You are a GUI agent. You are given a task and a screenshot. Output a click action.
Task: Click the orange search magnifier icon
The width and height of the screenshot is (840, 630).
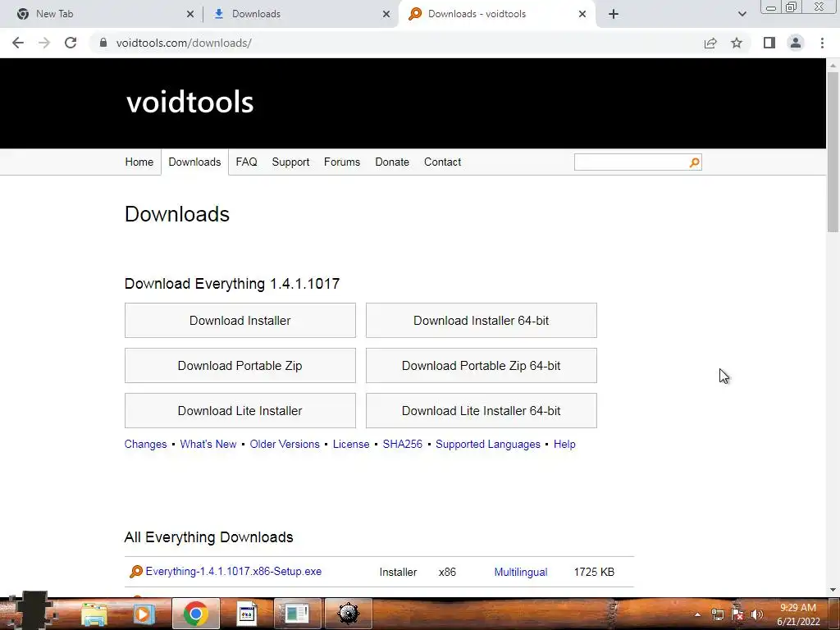[x=694, y=162]
